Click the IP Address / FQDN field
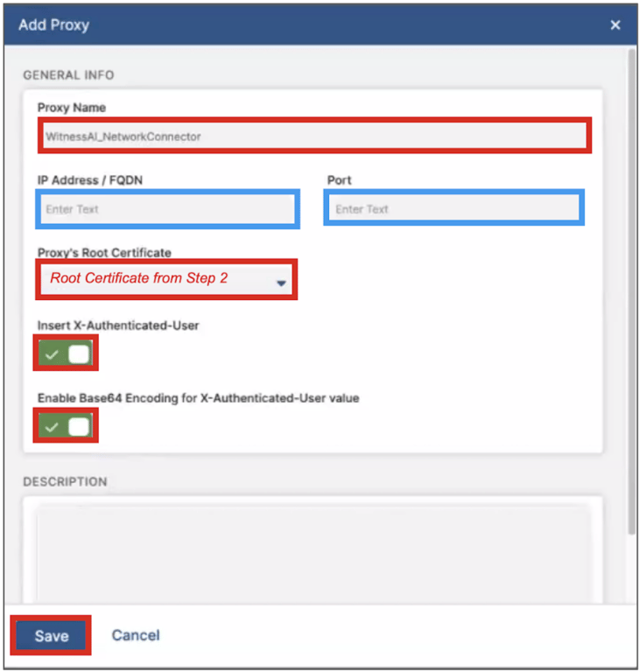This screenshot has height=672, width=639. [167, 209]
